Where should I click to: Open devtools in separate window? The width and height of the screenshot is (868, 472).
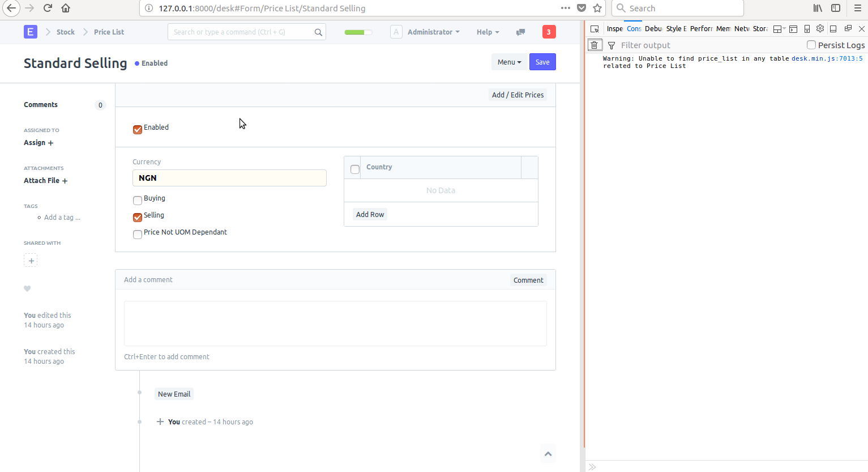pos(848,28)
